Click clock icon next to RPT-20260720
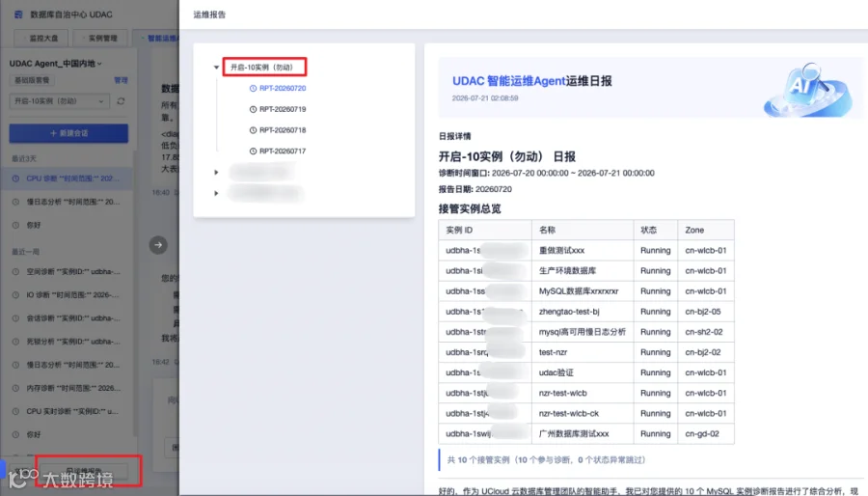Viewport: 868px width, 496px height. 253,88
